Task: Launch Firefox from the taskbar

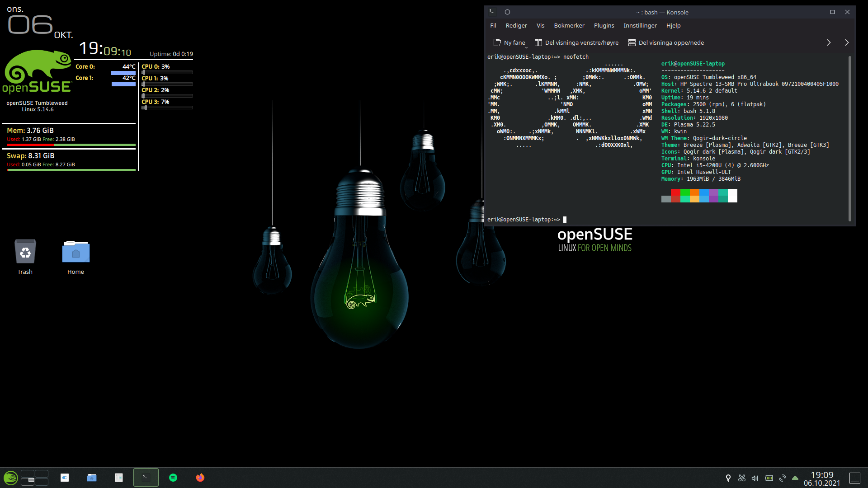Action: 200,478
